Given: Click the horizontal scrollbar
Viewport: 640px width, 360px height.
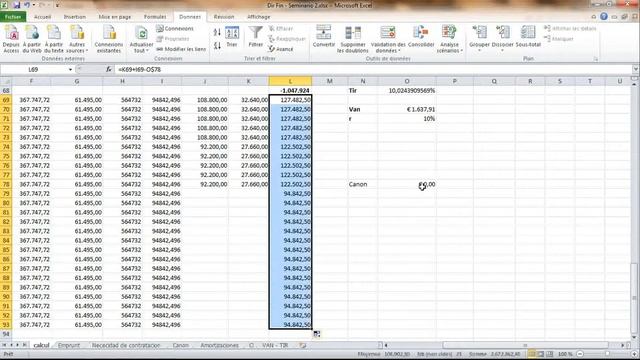Looking at the screenshot, I should [525, 345].
